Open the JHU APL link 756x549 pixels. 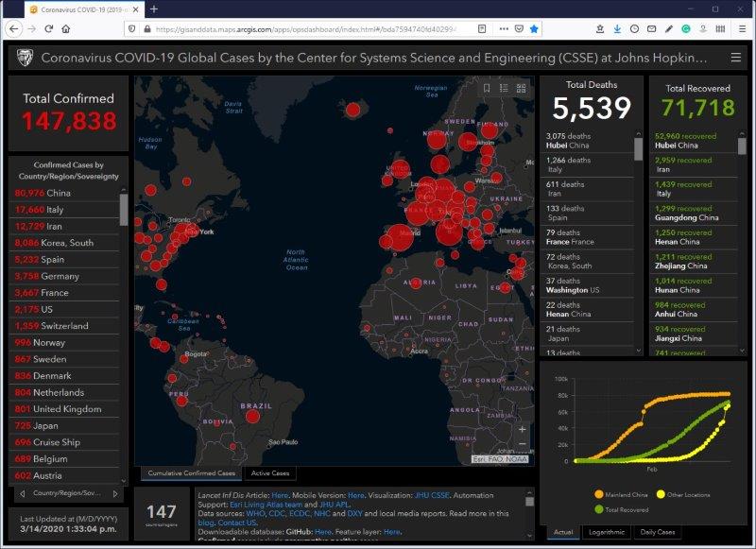pos(335,505)
